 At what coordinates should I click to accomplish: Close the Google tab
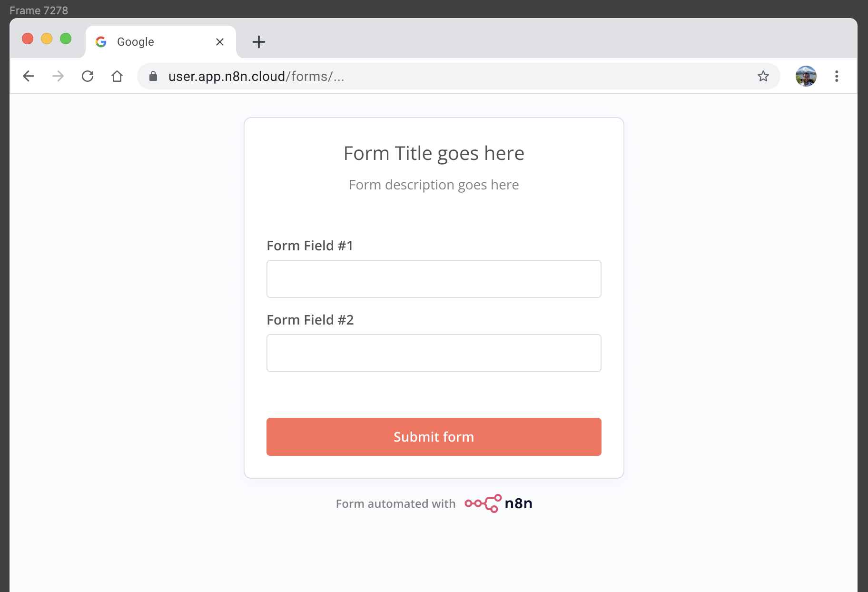point(220,42)
